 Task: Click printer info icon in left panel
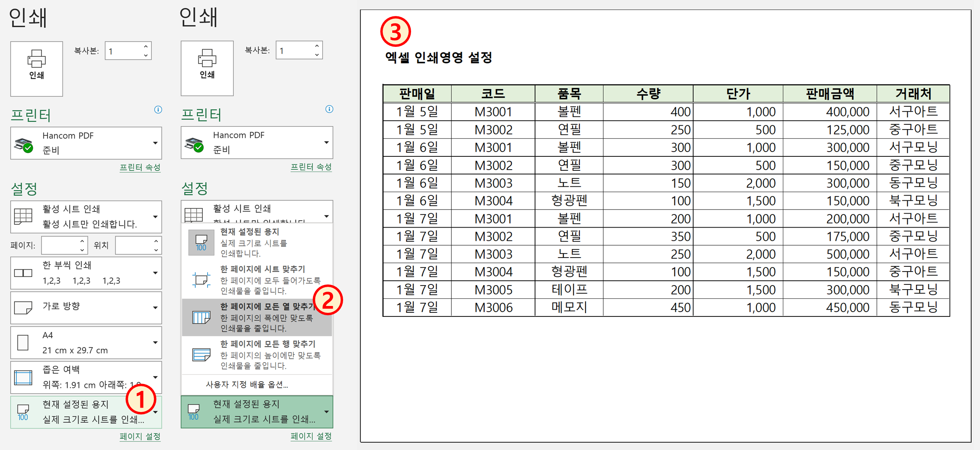pyautogui.click(x=158, y=110)
